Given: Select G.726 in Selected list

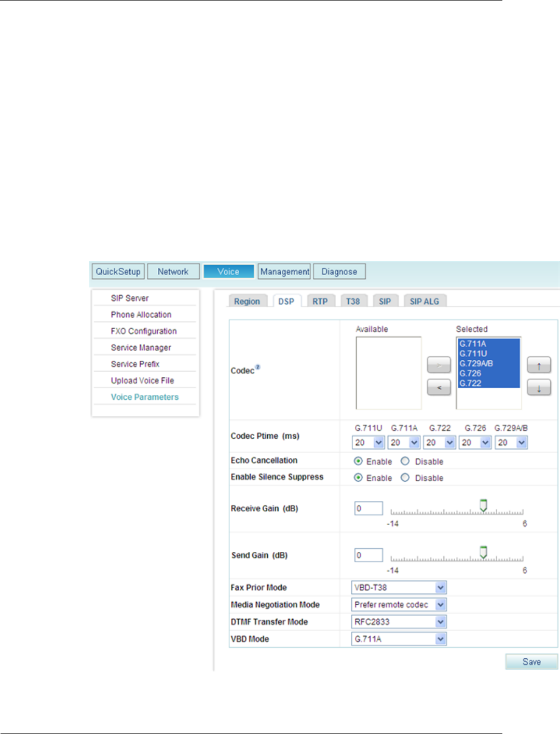Looking at the screenshot, I should pos(488,373).
